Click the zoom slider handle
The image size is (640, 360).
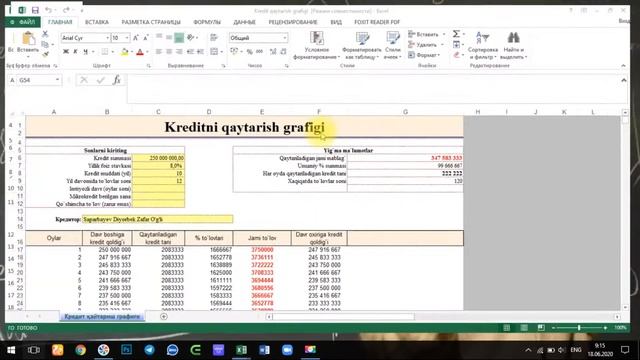pos(579,328)
